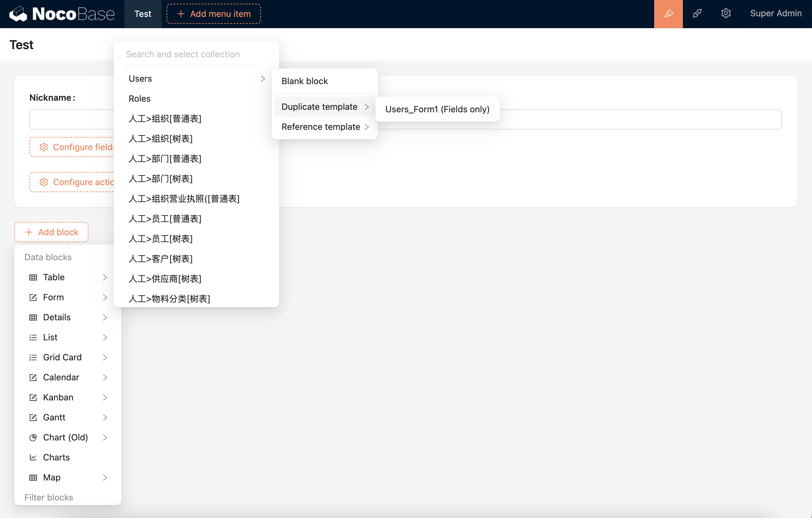Expand the Users collection submenu

point(263,79)
